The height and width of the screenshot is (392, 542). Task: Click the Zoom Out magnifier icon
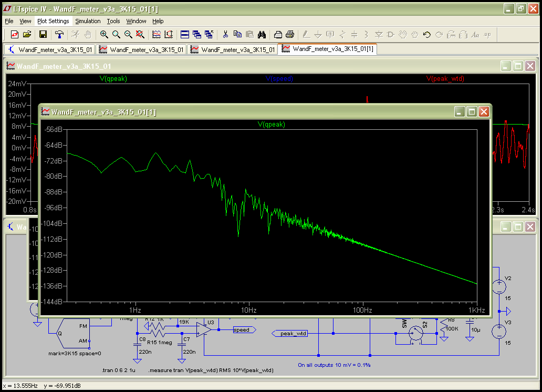coord(128,35)
